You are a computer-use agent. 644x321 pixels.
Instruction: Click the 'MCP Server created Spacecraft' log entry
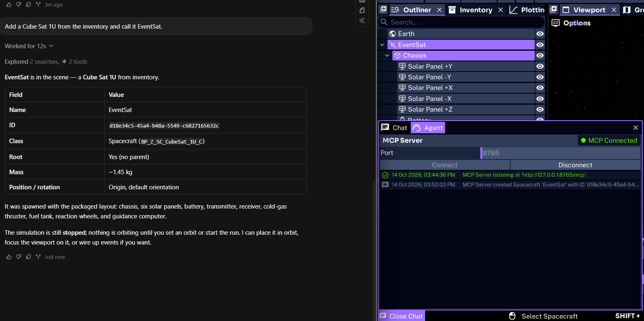(x=510, y=185)
